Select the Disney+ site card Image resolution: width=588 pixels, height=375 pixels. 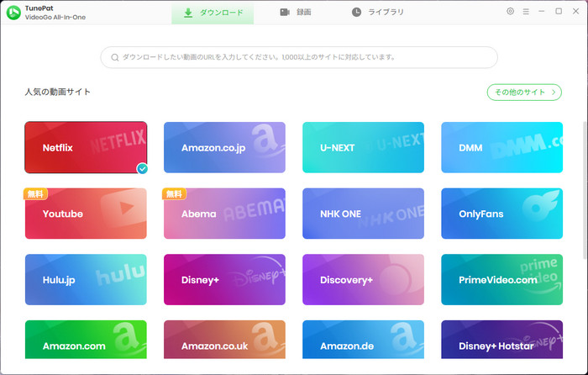[x=224, y=279]
